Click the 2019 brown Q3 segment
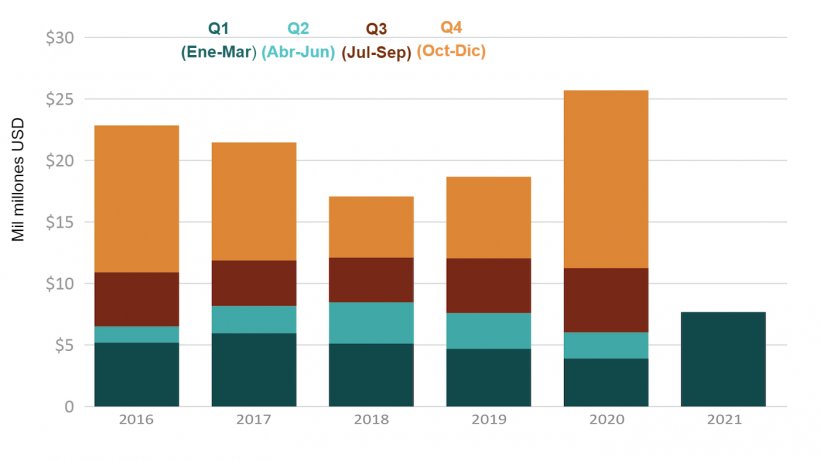 pyautogui.click(x=488, y=285)
